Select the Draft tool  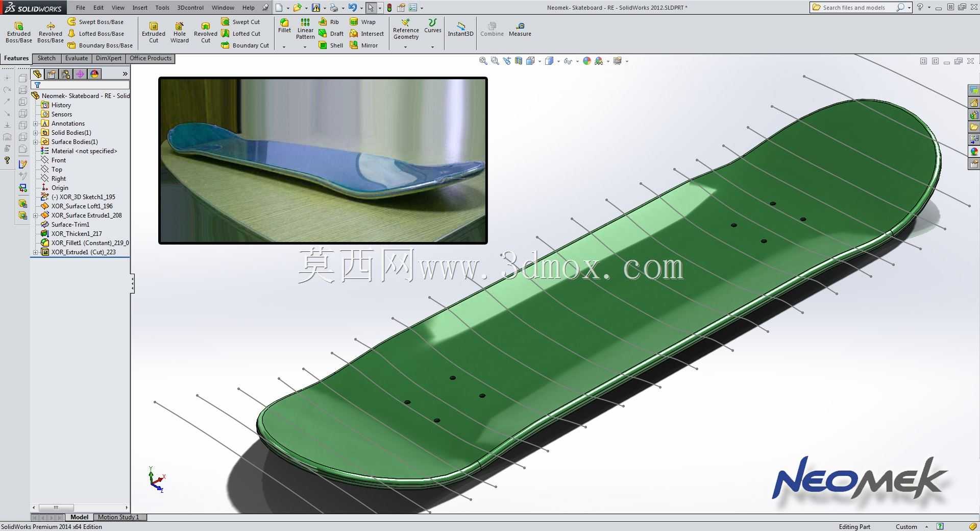[331, 34]
